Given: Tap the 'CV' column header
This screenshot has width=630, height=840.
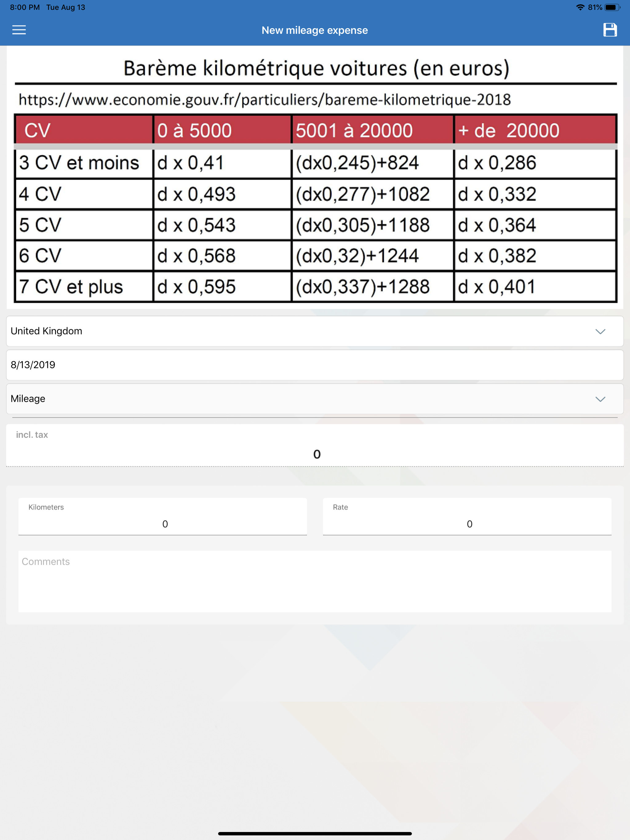Looking at the screenshot, I should 84,130.
